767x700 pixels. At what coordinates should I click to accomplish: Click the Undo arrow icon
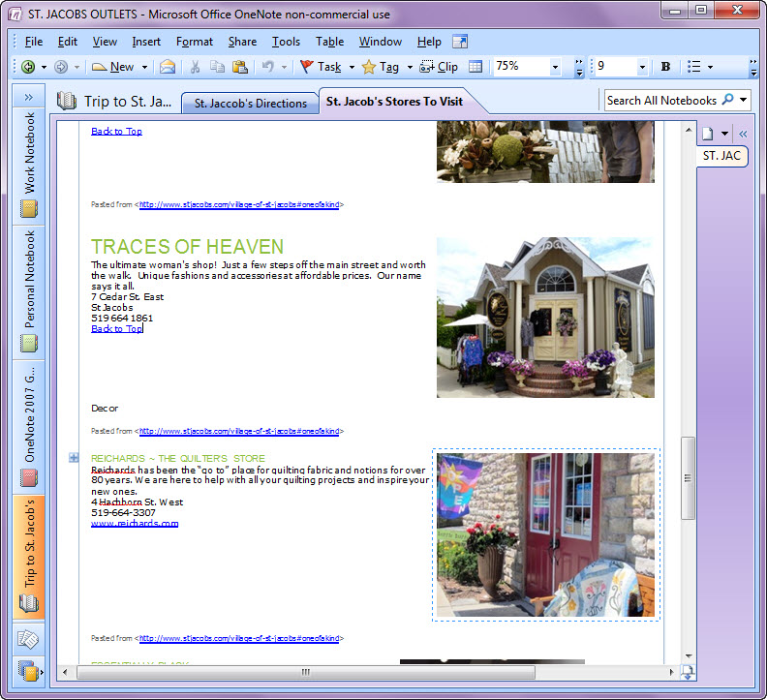pos(268,67)
